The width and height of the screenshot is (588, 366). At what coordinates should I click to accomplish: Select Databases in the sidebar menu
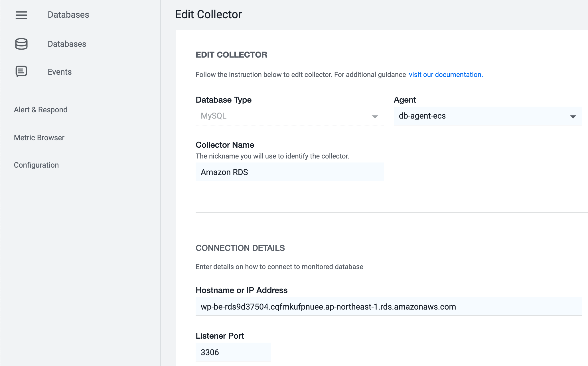[x=66, y=44]
